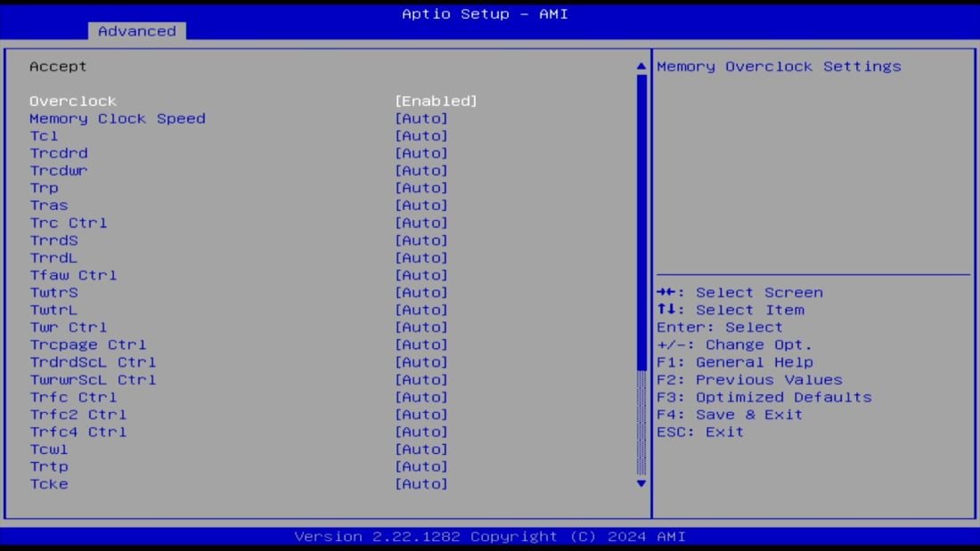Select the Trtp setting label

point(49,466)
